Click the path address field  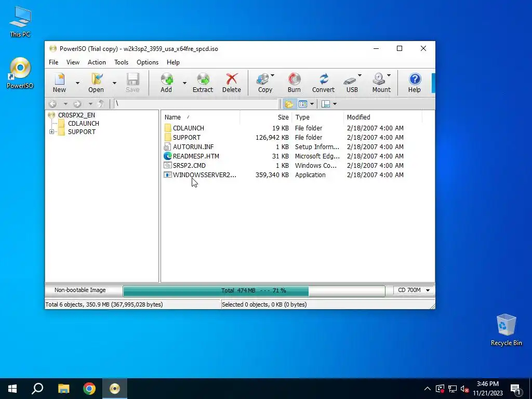(x=196, y=104)
